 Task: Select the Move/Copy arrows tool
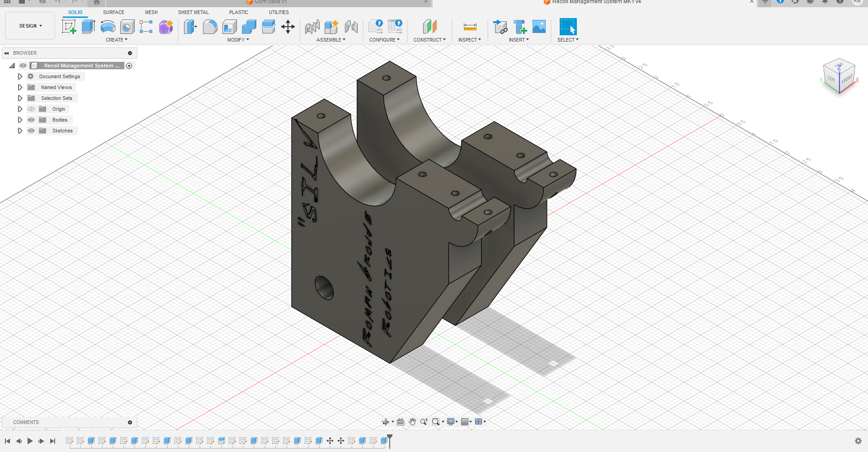pyautogui.click(x=288, y=27)
